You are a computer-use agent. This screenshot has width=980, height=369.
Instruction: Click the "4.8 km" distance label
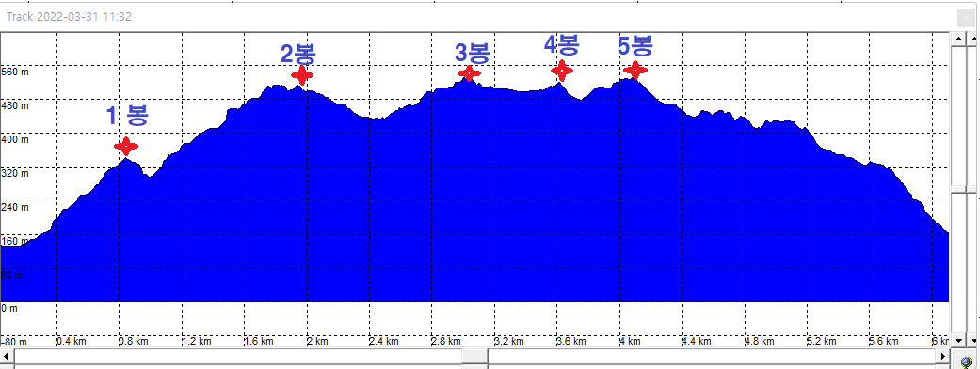tap(759, 342)
